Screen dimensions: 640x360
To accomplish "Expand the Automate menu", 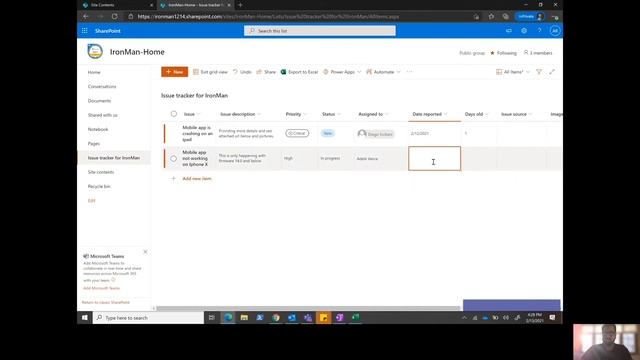I will (398, 72).
